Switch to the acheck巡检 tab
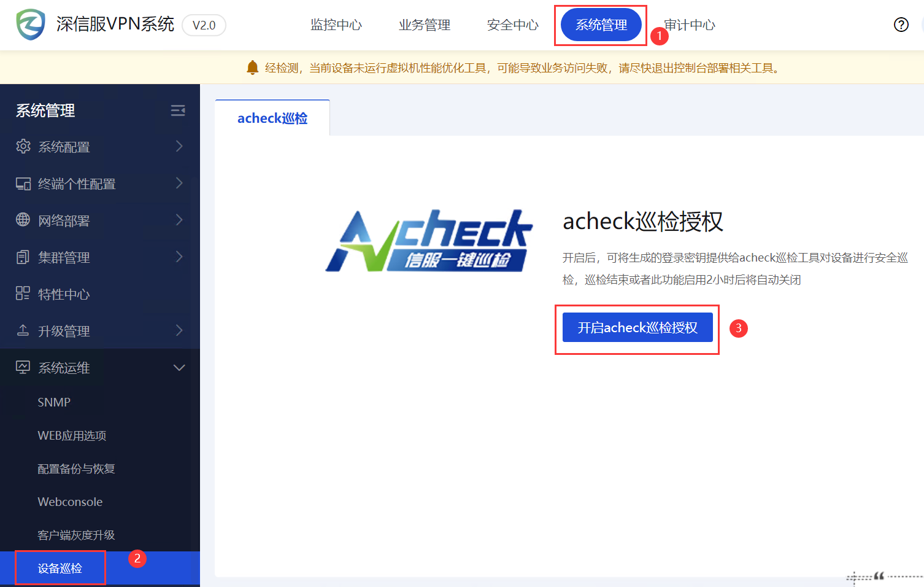 [x=272, y=118]
